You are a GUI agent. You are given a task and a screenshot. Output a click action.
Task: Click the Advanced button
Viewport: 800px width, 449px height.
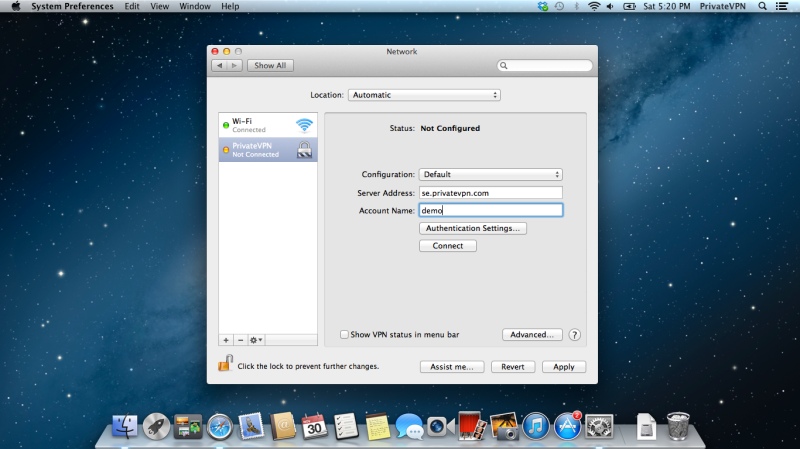click(x=532, y=335)
